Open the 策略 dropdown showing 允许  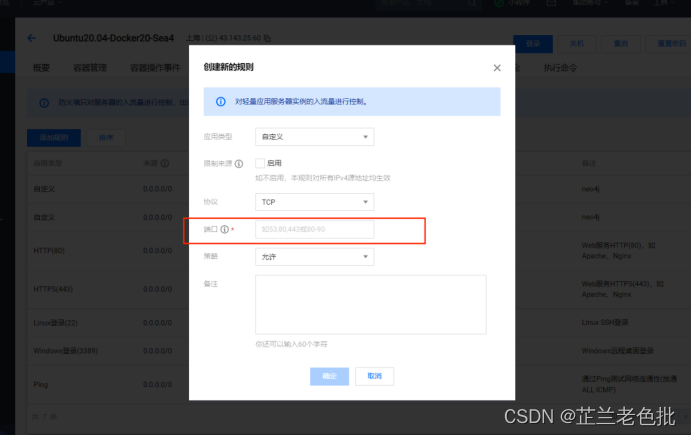[x=315, y=257]
